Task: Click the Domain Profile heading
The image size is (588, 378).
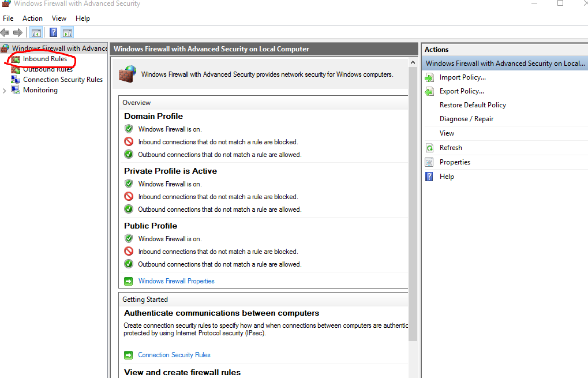Action: [153, 116]
